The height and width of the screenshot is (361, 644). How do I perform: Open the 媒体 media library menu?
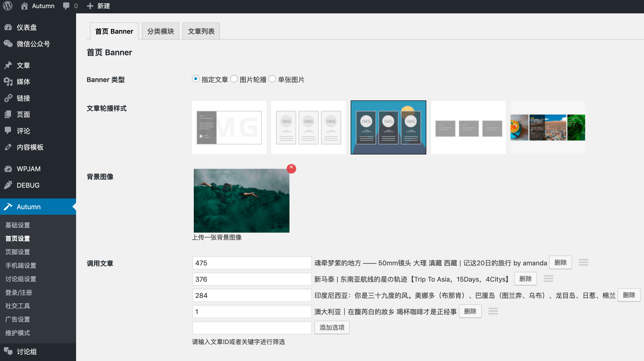tap(23, 82)
